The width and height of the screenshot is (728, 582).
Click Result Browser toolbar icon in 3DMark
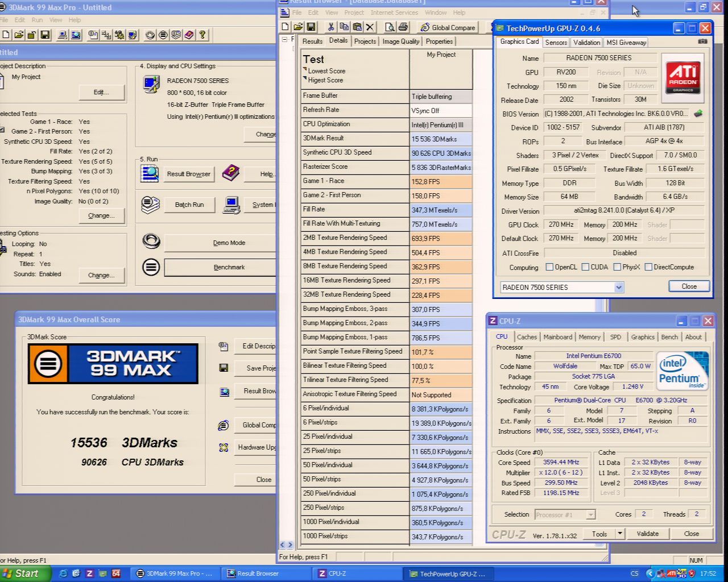click(76, 35)
